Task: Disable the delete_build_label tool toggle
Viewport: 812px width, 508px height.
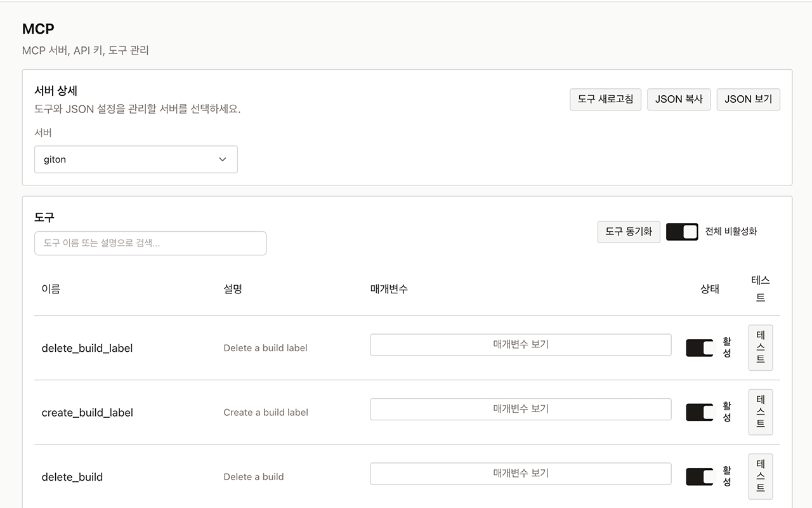Action: [700, 348]
